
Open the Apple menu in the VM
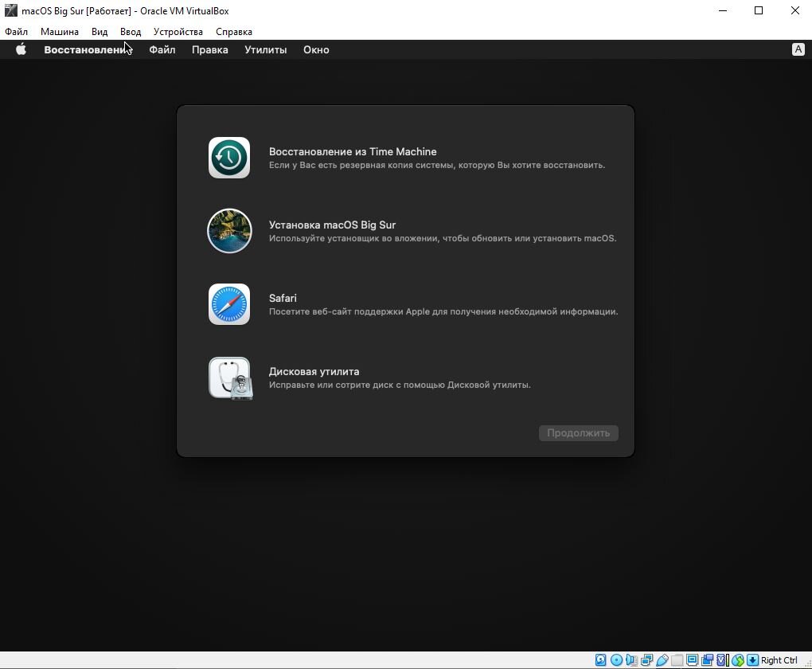(x=21, y=49)
